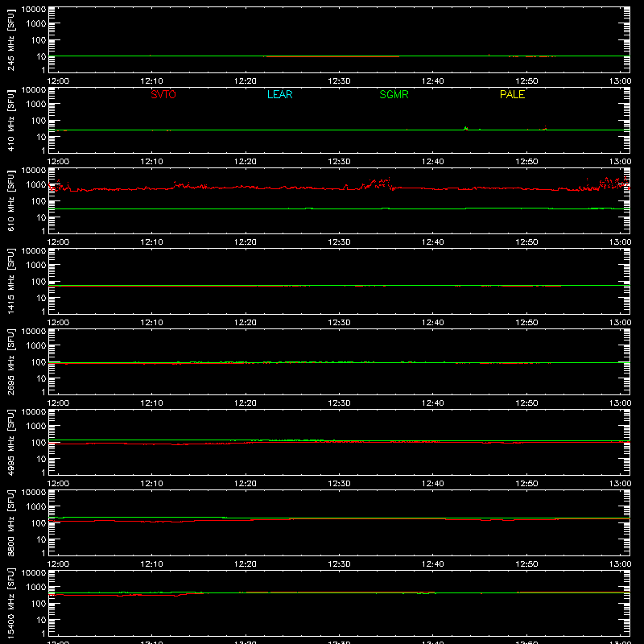Click the 12:50 label below the 610 MHz panel
644x644 pixels.
click(526, 242)
